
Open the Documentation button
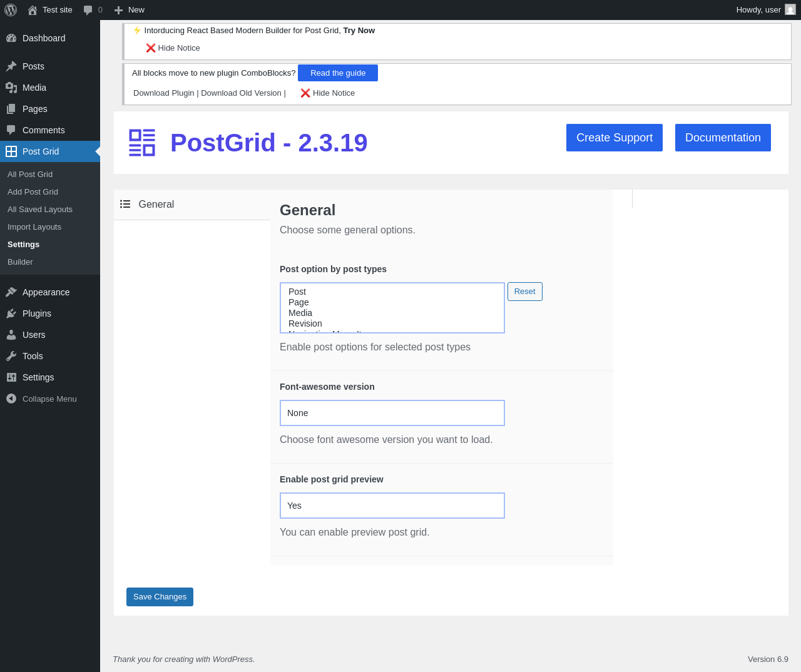(x=723, y=138)
